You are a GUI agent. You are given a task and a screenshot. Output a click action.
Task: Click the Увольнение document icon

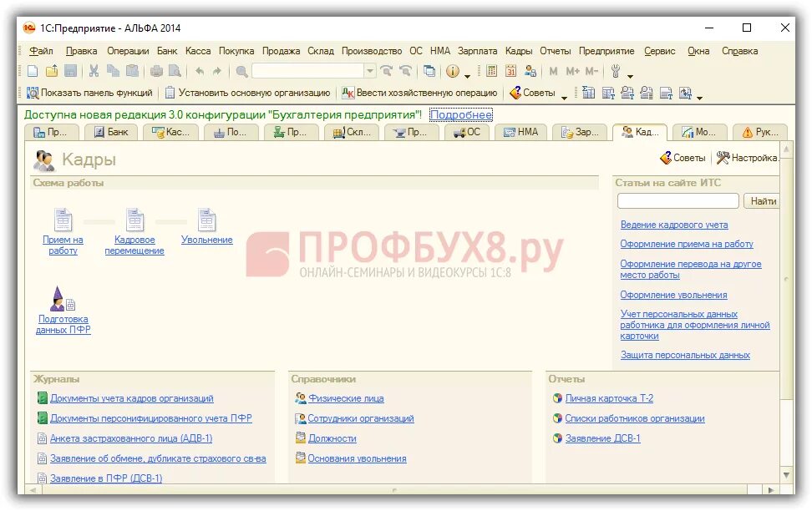(x=206, y=220)
